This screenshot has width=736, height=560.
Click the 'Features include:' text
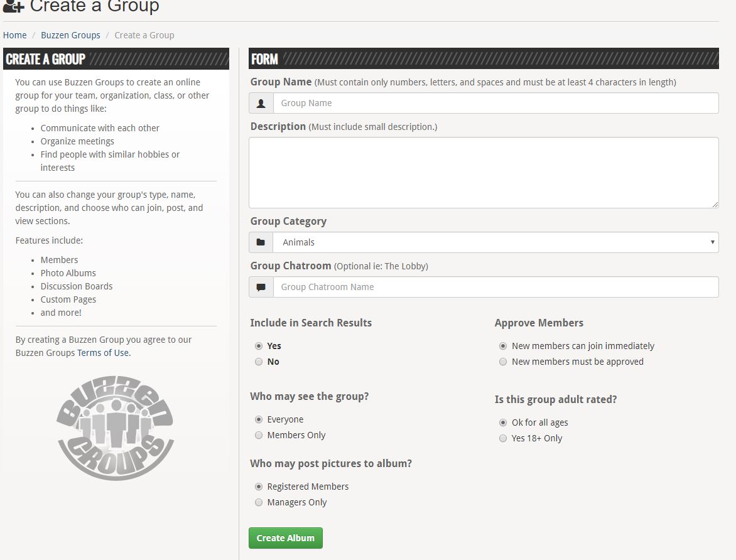click(49, 240)
